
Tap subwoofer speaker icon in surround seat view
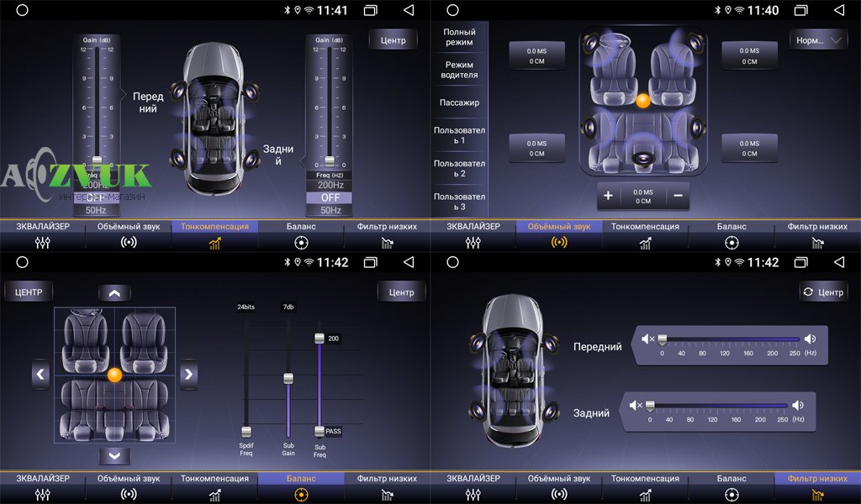pos(642,159)
